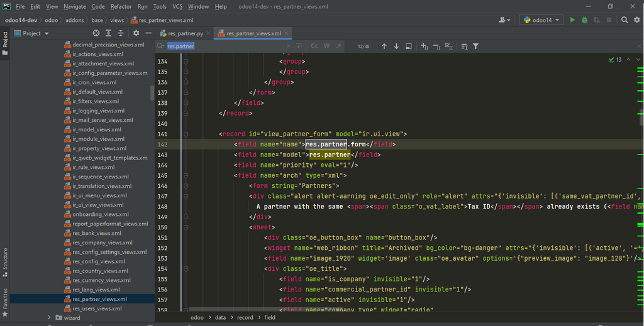
Task: Open the odoo14 run configuration dropdown
Action: pyautogui.click(x=541, y=20)
